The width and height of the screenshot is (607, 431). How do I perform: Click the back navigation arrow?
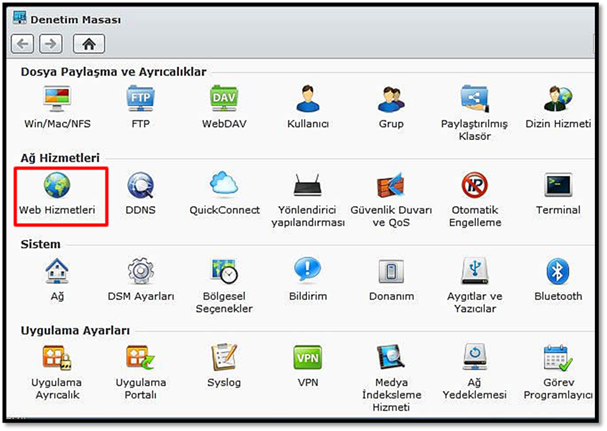[23, 44]
